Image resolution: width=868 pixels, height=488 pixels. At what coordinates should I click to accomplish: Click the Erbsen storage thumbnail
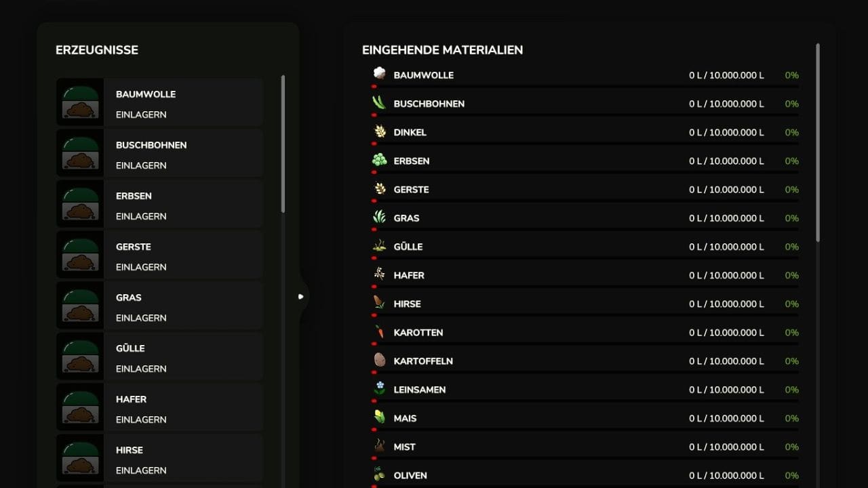[x=80, y=204]
